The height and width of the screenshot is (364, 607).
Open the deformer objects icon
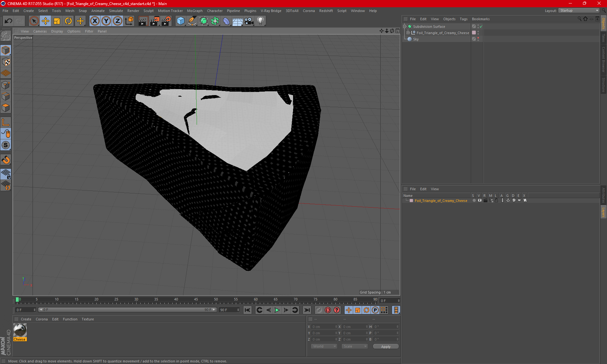227,21
